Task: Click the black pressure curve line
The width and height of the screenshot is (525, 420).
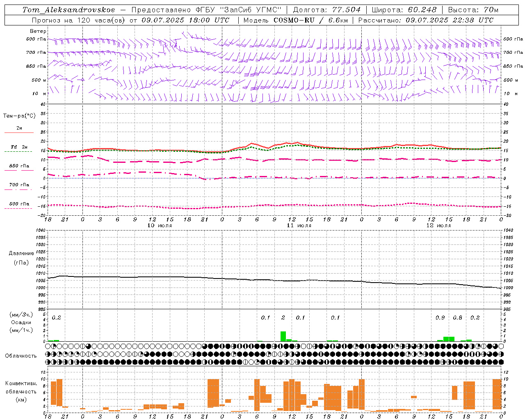Action: pyautogui.click(x=274, y=281)
